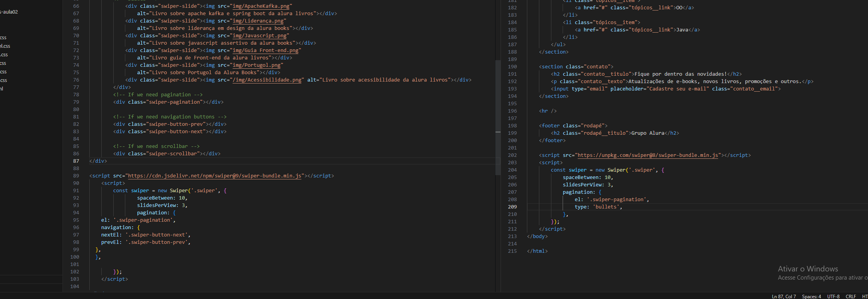Follow the img/Liderança.png link on line 68
This screenshot has height=299, width=868.
coord(258,21)
